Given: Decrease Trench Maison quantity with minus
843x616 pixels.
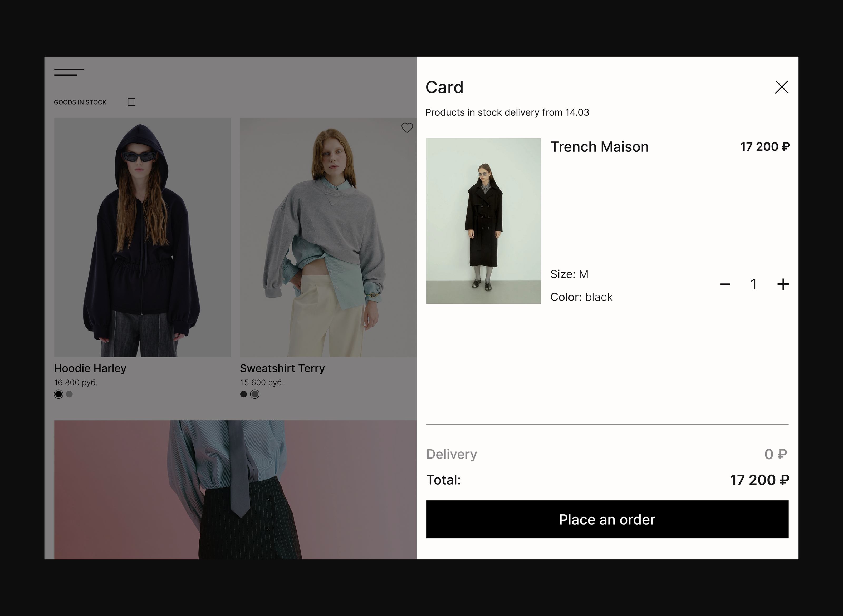Looking at the screenshot, I should point(725,284).
